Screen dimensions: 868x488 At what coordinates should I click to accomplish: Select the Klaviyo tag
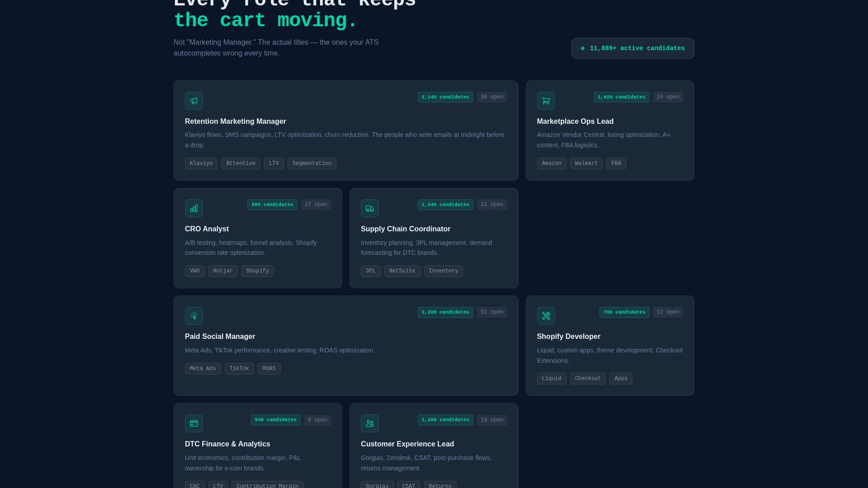click(x=201, y=164)
